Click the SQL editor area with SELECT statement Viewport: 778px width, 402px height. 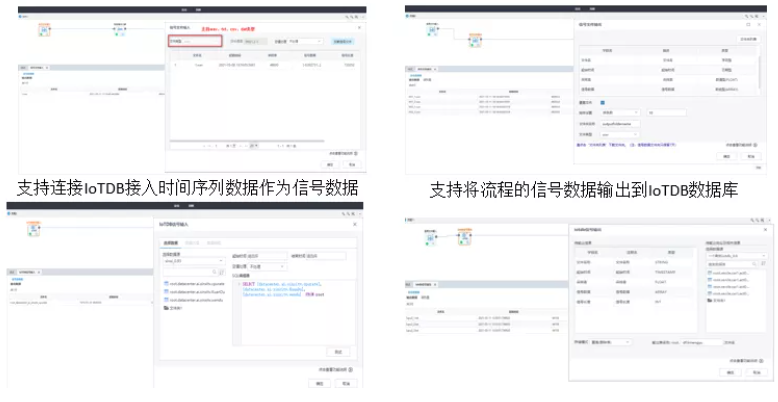[x=296, y=312]
